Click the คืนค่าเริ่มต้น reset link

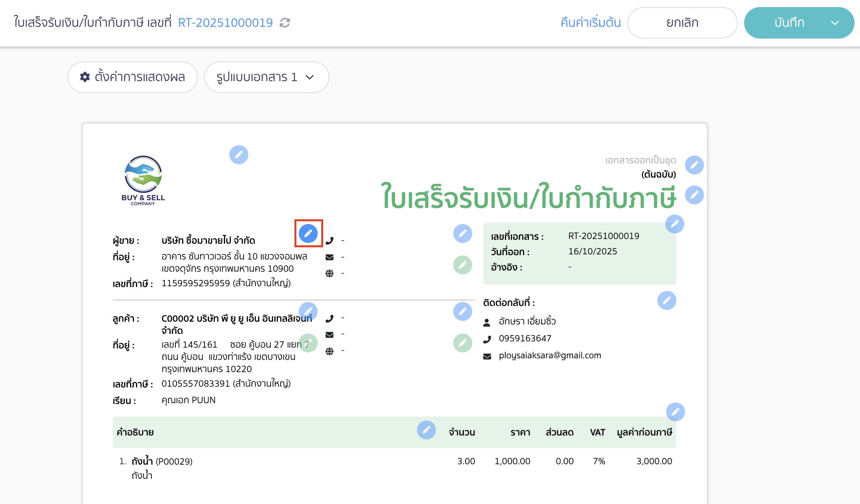[x=590, y=23]
